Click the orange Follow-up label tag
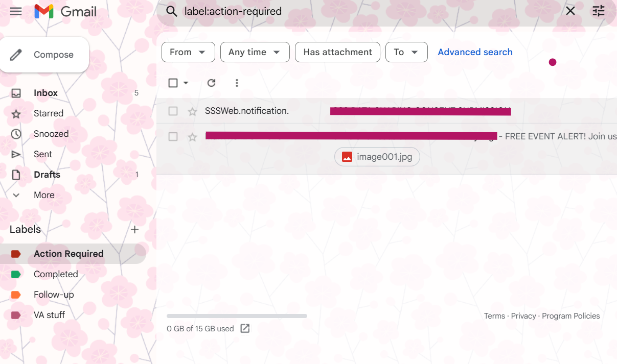The height and width of the screenshot is (364, 617). [x=16, y=295]
